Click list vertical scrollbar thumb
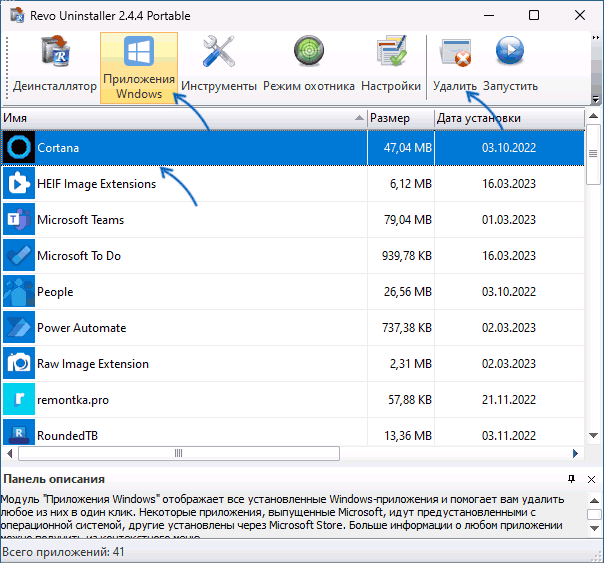 click(x=593, y=154)
